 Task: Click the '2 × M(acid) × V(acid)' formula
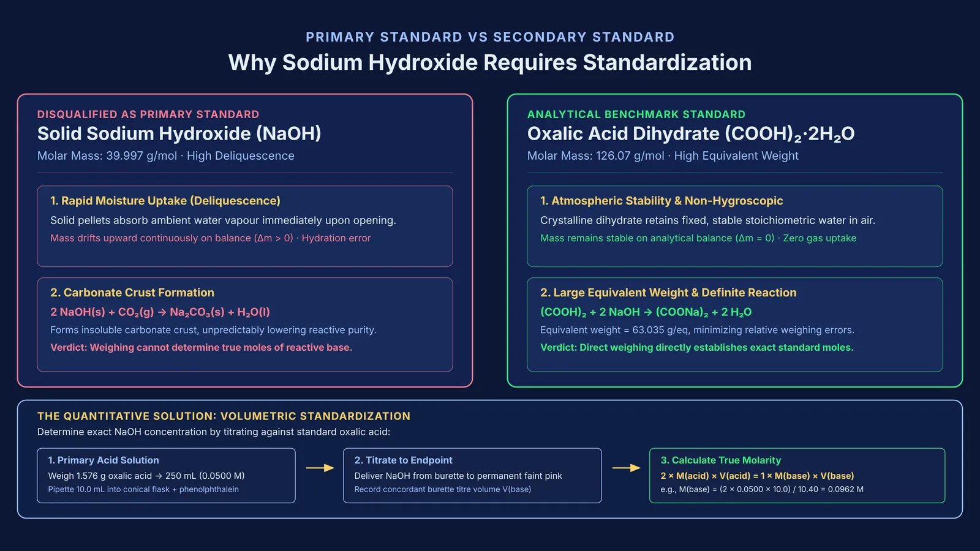[x=757, y=476]
